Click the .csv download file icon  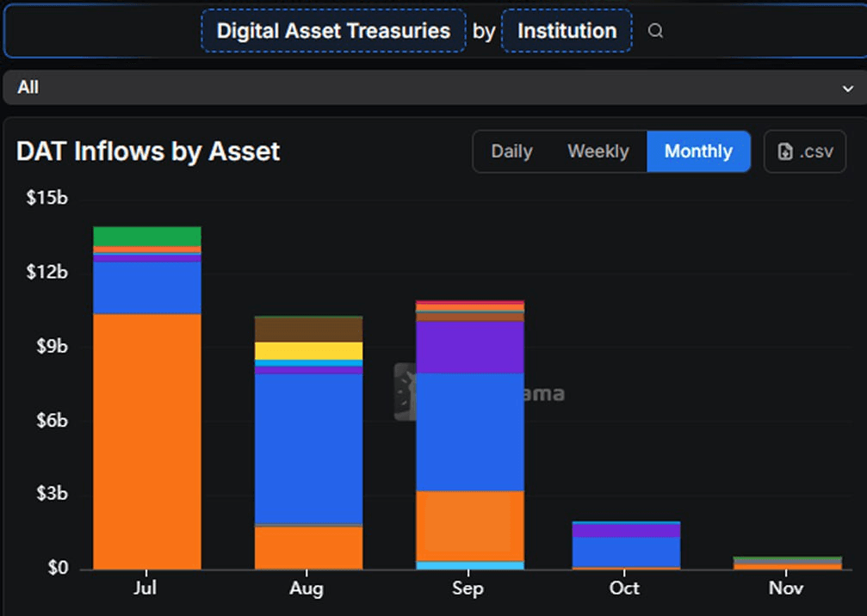click(785, 151)
